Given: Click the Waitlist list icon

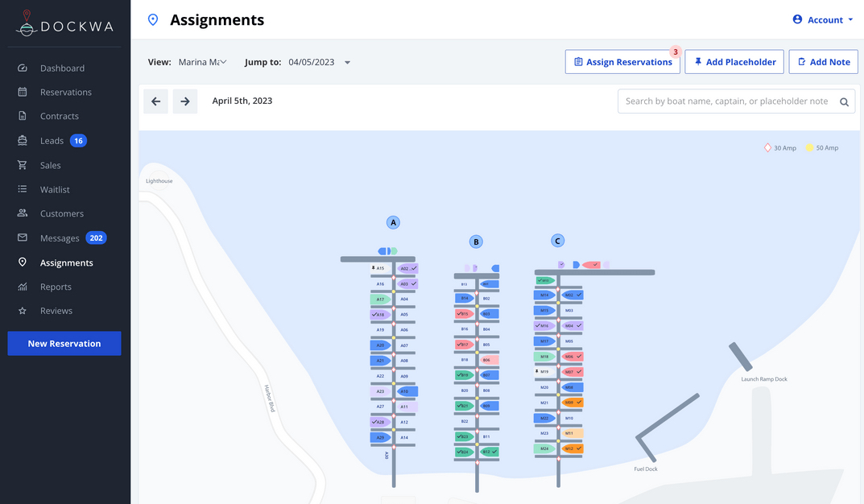Looking at the screenshot, I should click(22, 189).
